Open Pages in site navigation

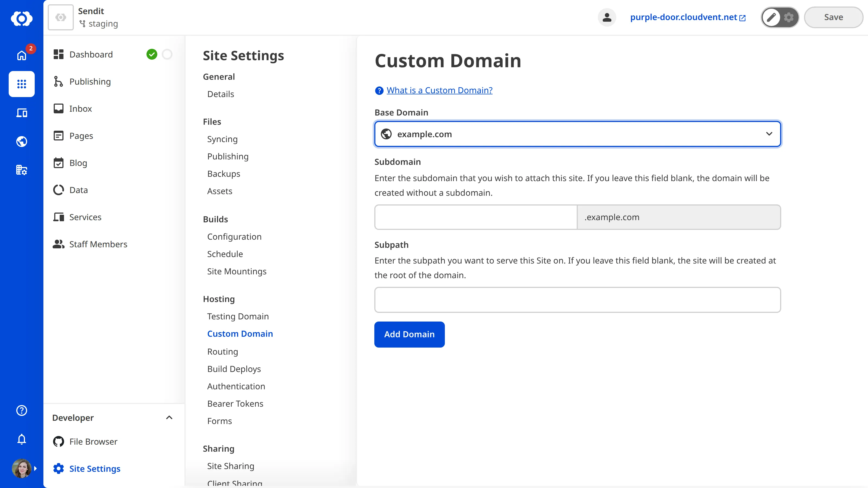[x=81, y=136]
